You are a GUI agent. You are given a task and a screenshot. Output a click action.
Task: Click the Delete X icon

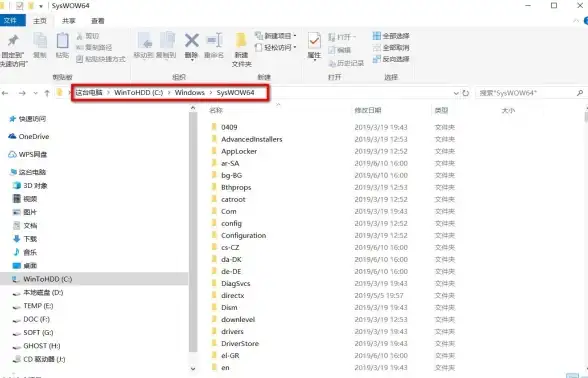click(x=191, y=40)
